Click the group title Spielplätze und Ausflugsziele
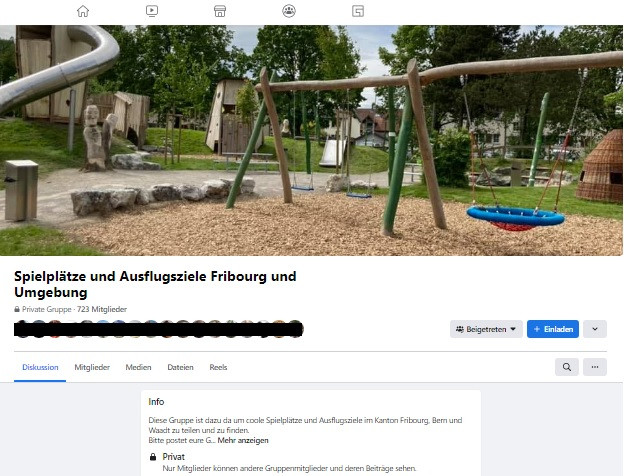 pyautogui.click(x=155, y=284)
